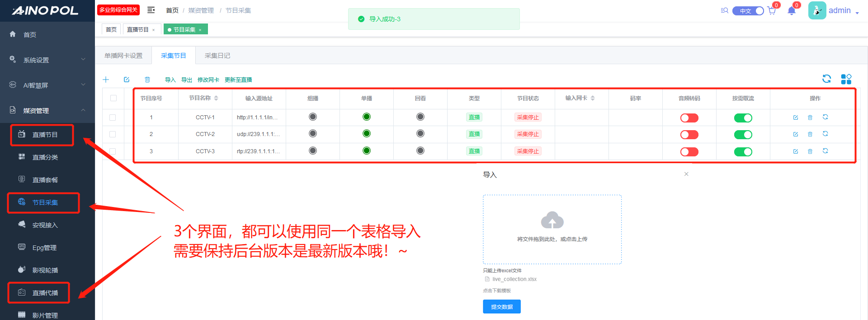Check the checkbox for the CCTV-1 row
Viewport: 868px width, 320px height.
[x=113, y=118]
